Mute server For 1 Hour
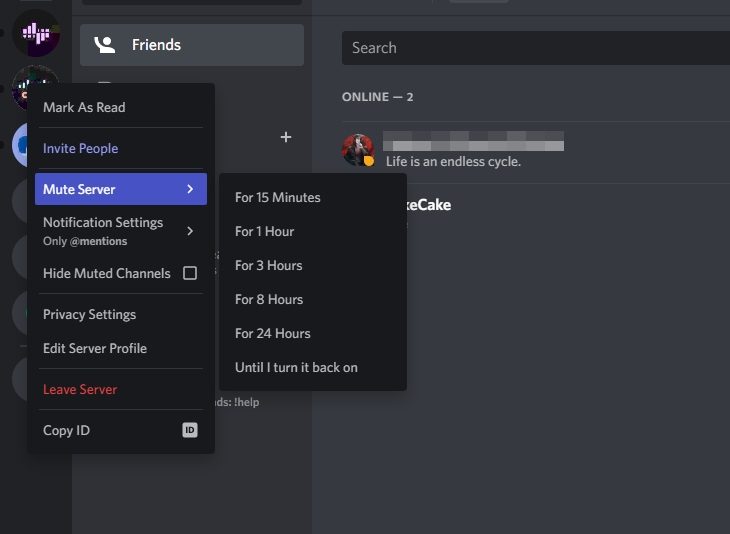Screen dimensions: 730x534 pos(313,231)
